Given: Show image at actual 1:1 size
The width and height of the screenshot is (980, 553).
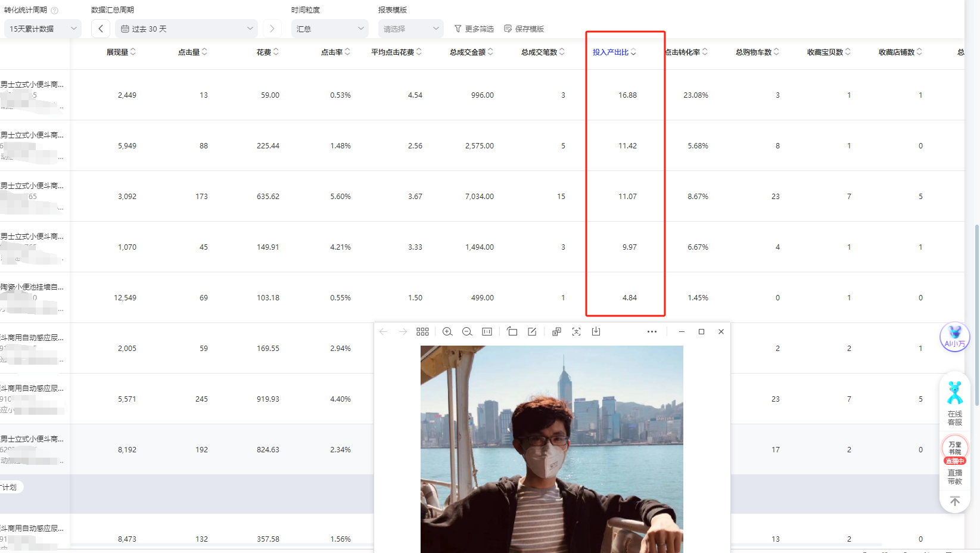Looking at the screenshot, I should coord(487,332).
